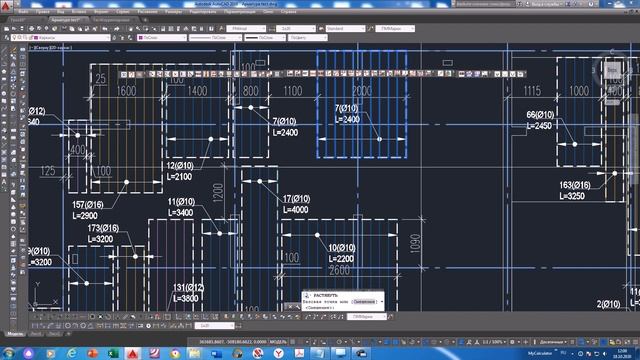Image resolution: width=640 pixels, height=360 pixels.
Task: Click the Верх face of ViewCube
Action: 612,70
